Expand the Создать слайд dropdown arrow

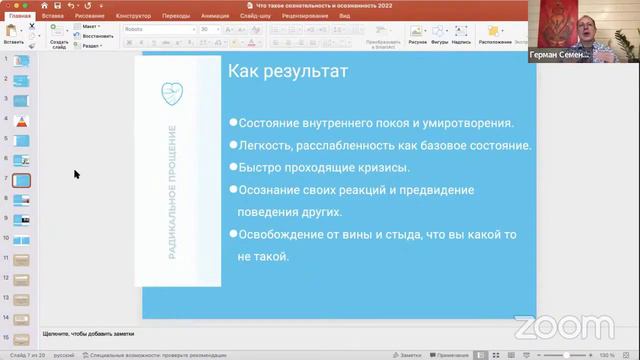67,31
